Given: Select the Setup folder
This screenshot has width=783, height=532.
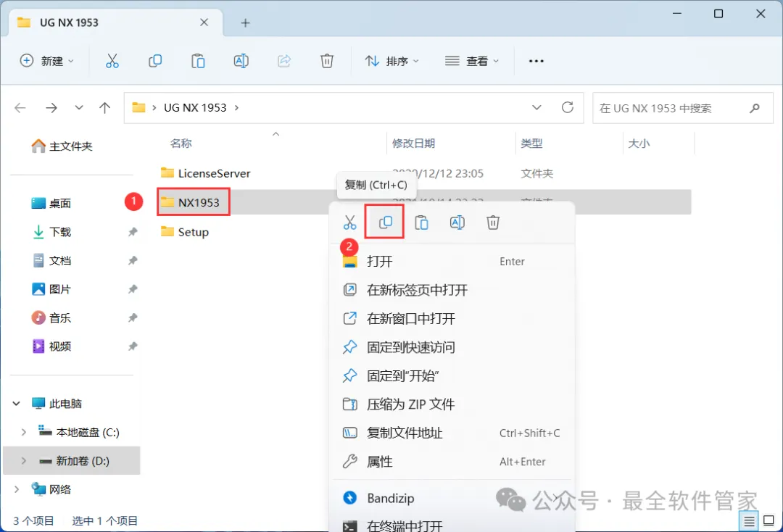Looking at the screenshot, I should pos(185,232).
